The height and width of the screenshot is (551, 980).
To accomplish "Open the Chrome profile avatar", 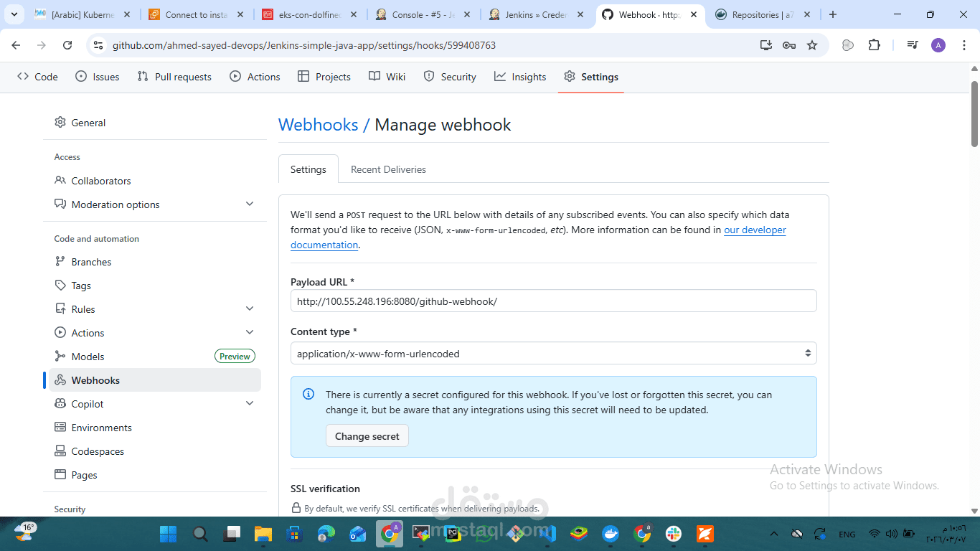I will (938, 45).
